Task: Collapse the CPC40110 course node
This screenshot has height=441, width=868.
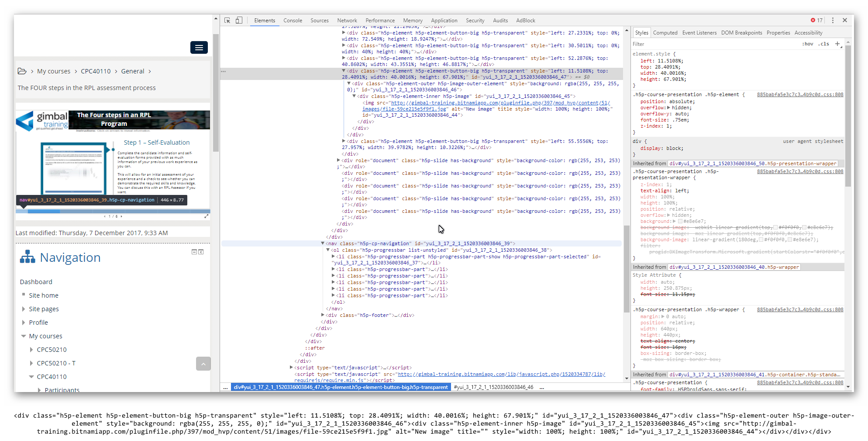Action: (x=31, y=377)
